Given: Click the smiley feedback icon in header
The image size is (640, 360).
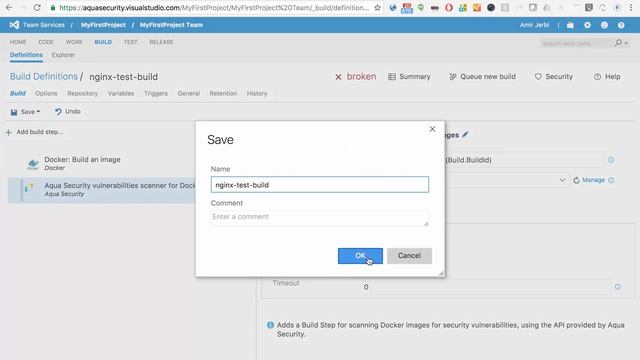Looking at the screenshot, I should tap(604, 25).
